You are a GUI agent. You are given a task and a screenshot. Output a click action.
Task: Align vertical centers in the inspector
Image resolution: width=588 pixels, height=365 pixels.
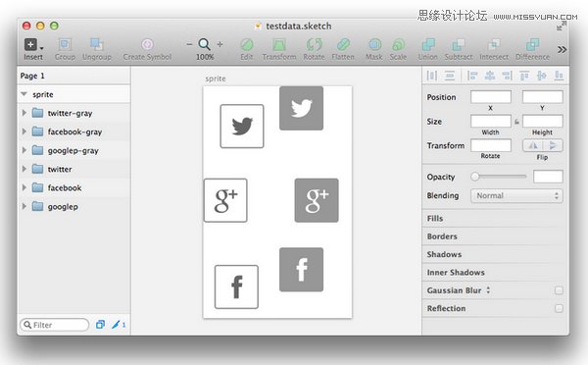coord(542,76)
